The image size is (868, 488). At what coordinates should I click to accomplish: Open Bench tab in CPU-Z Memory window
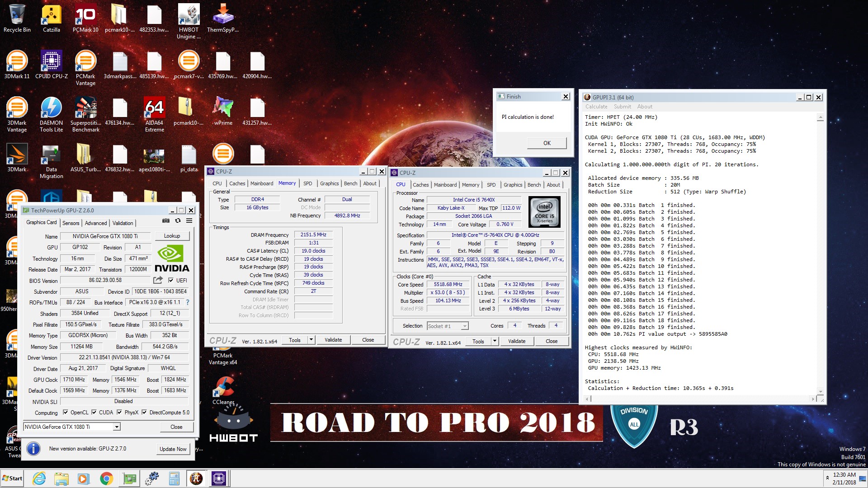coord(350,183)
